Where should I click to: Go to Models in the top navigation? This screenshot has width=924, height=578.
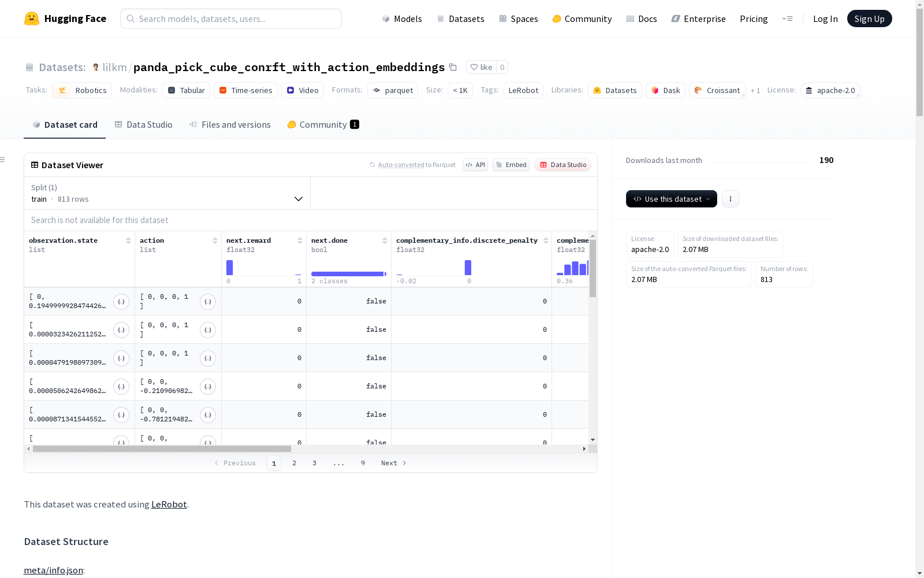pos(402,18)
